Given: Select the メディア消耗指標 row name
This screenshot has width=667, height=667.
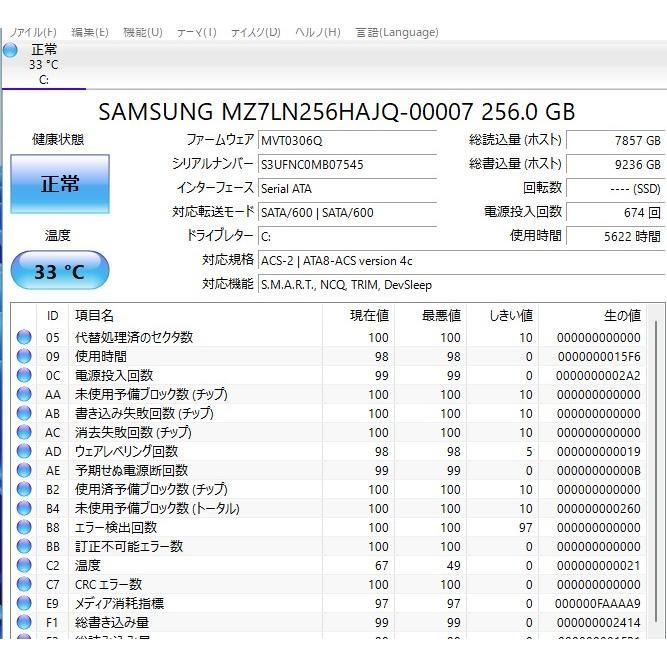Looking at the screenshot, I should (120, 603).
